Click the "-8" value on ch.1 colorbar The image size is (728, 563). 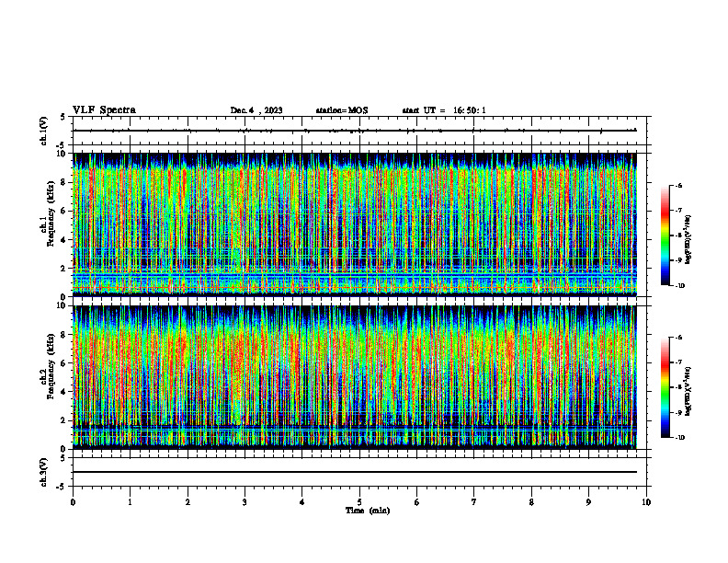pyautogui.click(x=678, y=236)
